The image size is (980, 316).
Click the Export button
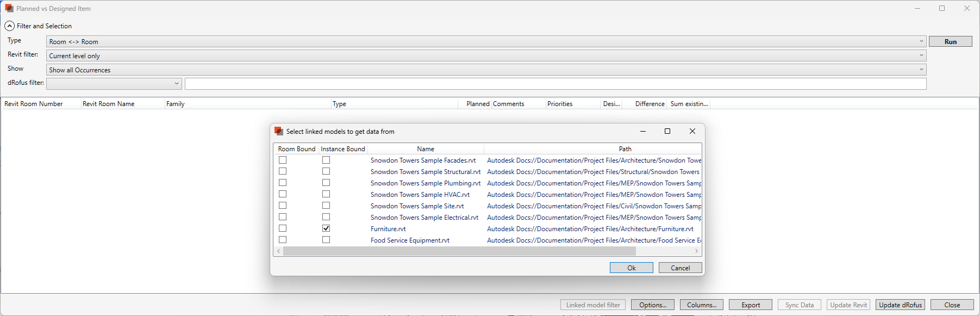point(750,305)
